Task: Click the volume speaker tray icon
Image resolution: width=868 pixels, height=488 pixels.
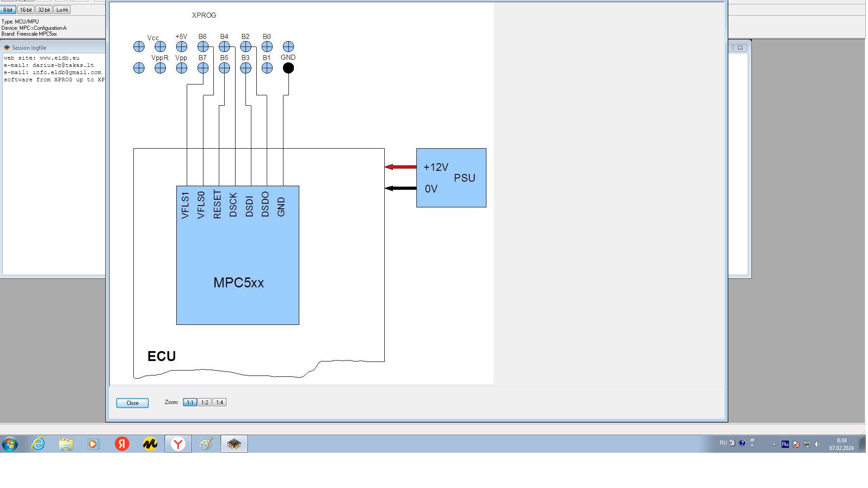Action: (x=817, y=444)
